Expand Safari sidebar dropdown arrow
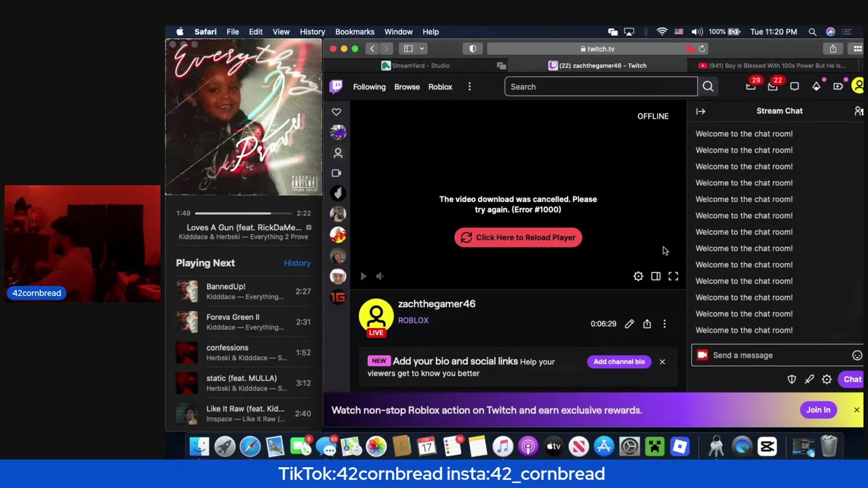Image resolution: width=868 pixels, height=488 pixels. [422, 49]
